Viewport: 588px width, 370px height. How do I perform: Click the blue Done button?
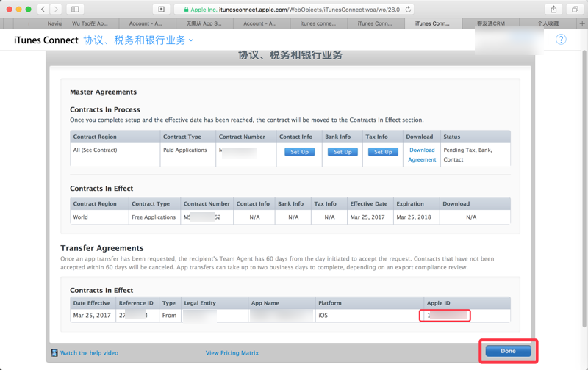(x=508, y=351)
